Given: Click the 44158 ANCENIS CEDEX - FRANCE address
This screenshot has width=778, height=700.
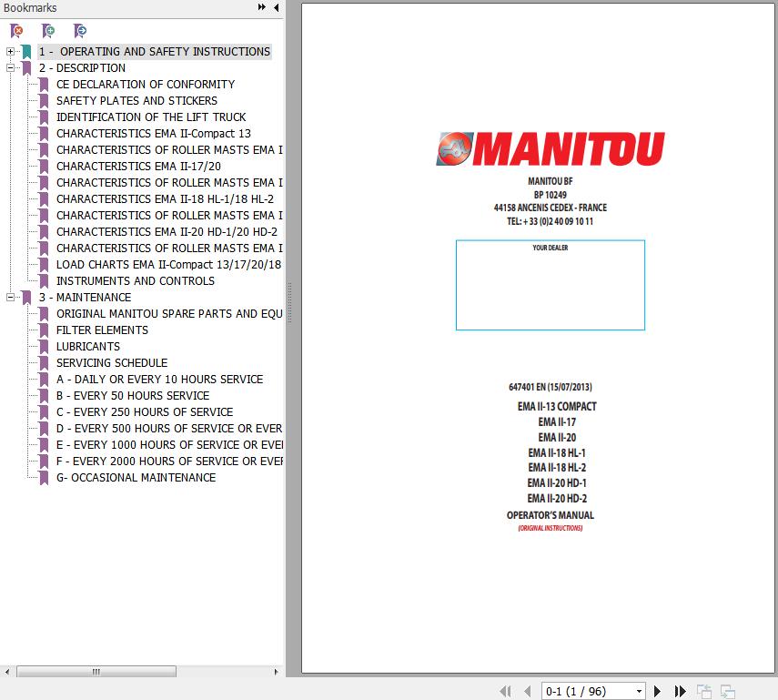Looking at the screenshot, I should point(551,208).
